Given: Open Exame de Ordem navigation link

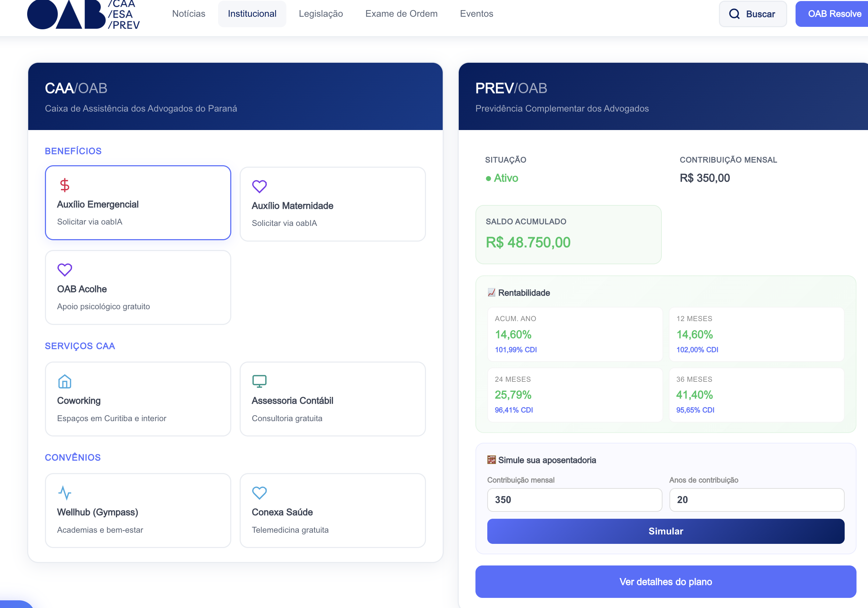Looking at the screenshot, I should (401, 14).
